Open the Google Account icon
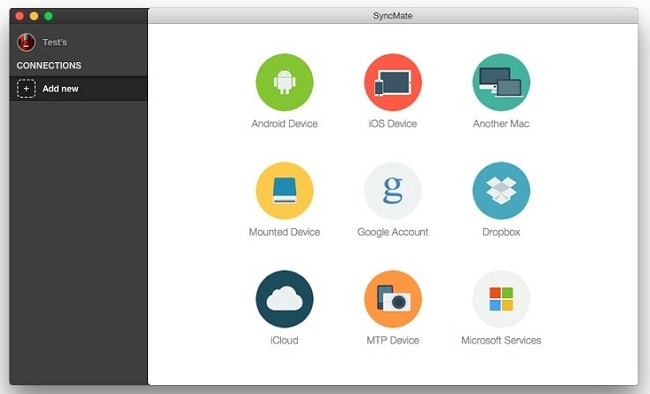Image resolution: width=650 pixels, height=394 pixels. click(393, 190)
